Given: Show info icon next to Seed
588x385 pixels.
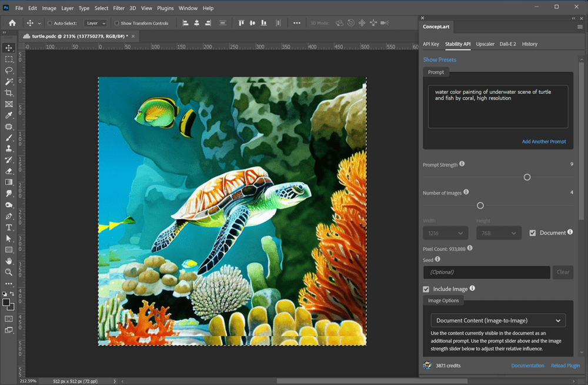Looking at the screenshot, I should tap(437, 259).
